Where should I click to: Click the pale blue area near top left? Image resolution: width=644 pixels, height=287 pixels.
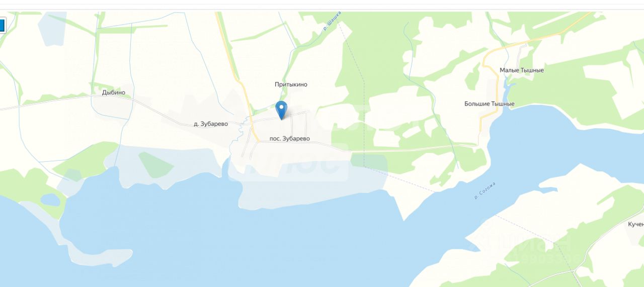(x=52, y=29)
